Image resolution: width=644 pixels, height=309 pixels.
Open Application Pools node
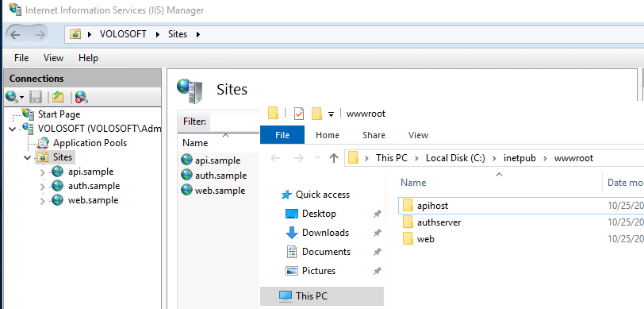point(90,143)
